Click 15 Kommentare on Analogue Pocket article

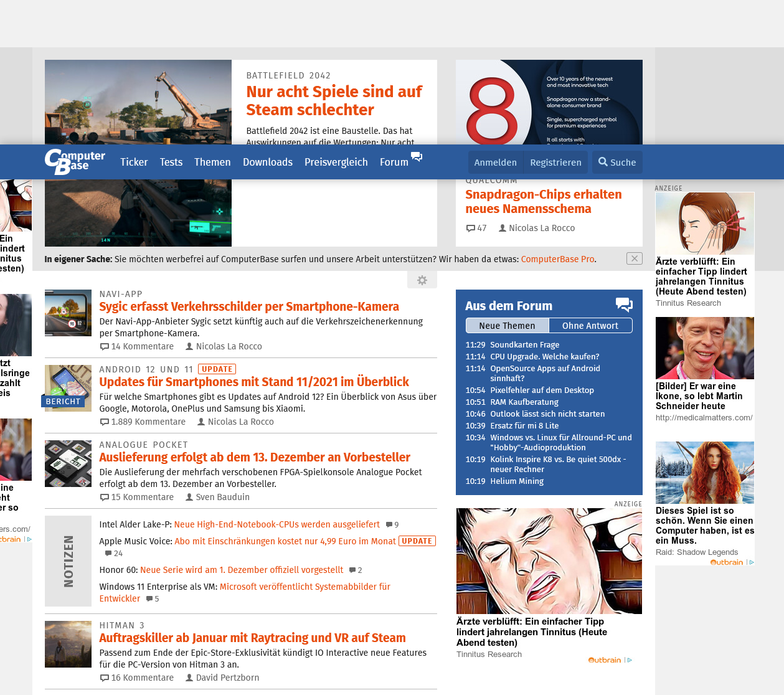pyautogui.click(x=137, y=497)
